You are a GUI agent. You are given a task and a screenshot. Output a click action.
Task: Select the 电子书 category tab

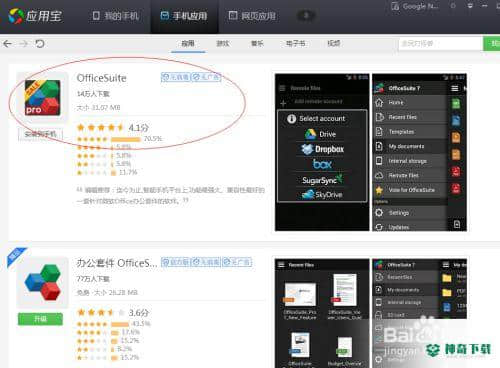[296, 43]
